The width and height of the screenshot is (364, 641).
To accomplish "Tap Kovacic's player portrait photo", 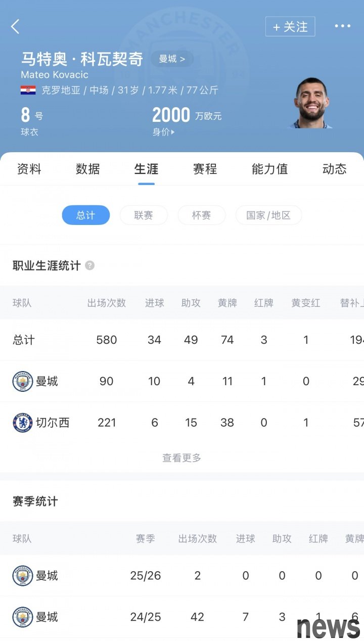I will [x=312, y=104].
